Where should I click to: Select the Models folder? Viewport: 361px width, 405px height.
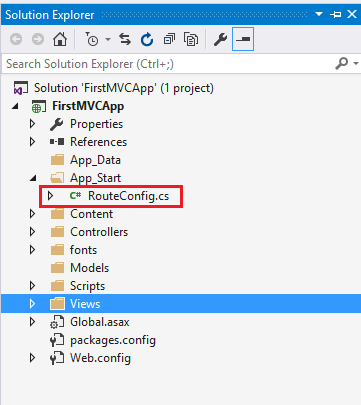(89, 268)
